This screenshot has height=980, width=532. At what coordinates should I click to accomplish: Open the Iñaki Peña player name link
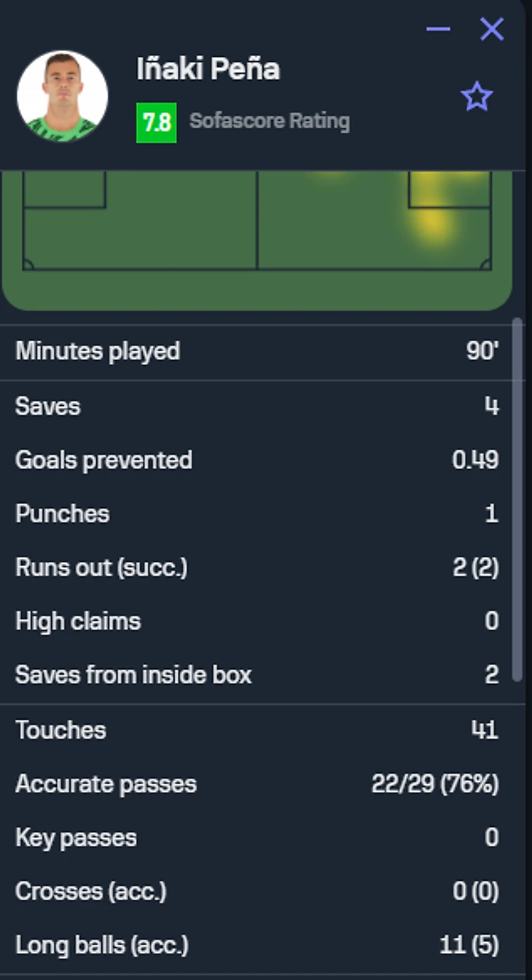click(x=208, y=69)
